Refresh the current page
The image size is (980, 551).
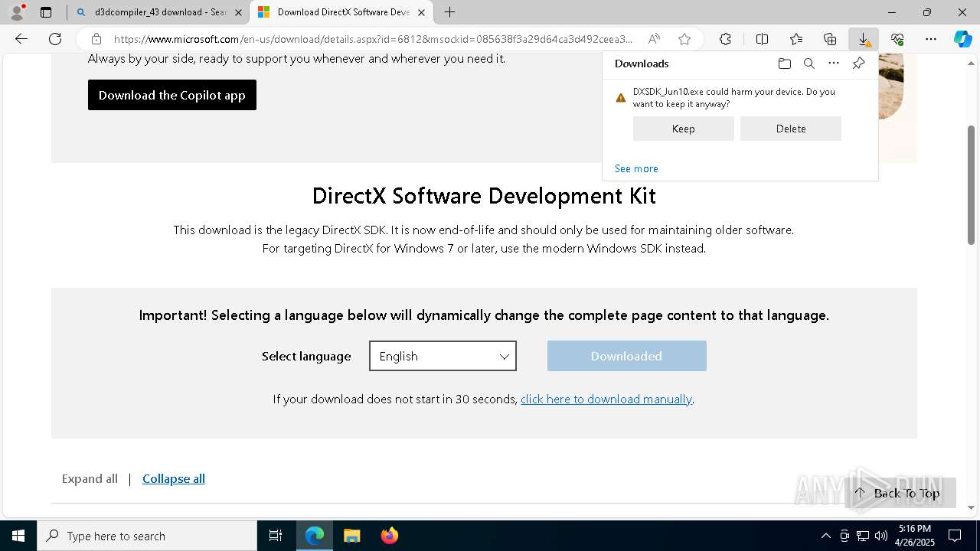(x=55, y=39)
